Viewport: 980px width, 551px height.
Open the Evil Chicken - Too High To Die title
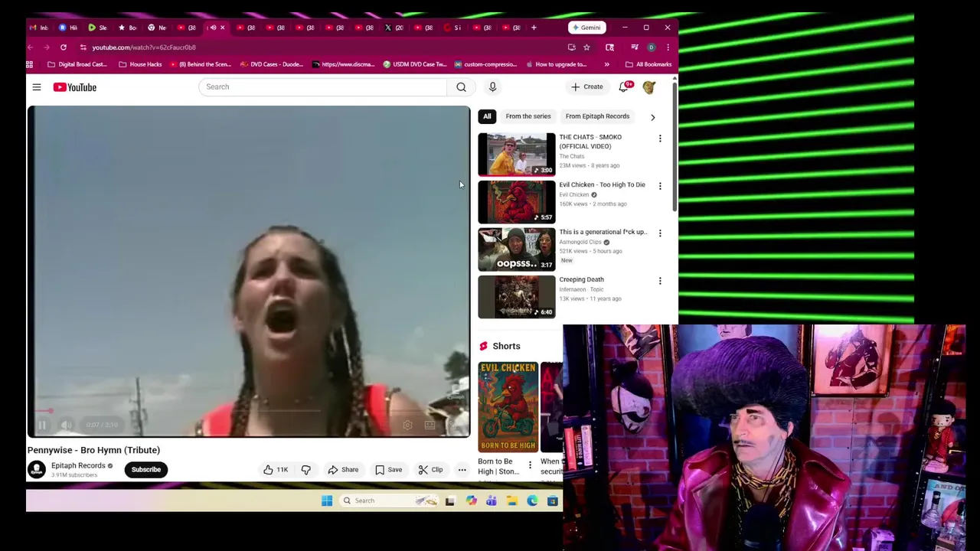point(602,184)
